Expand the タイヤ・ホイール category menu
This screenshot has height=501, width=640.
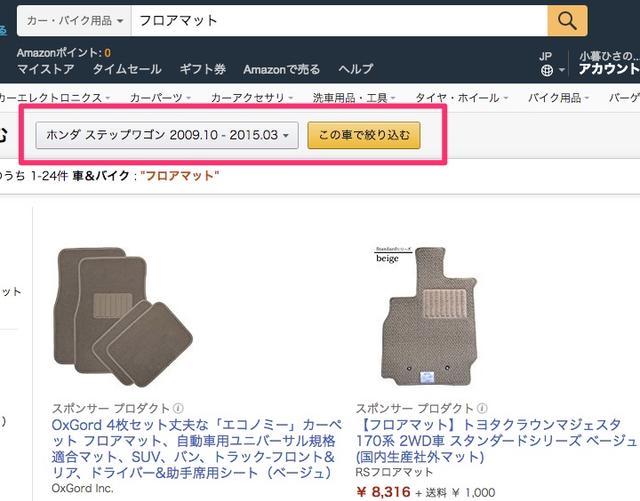click(462, 98)
